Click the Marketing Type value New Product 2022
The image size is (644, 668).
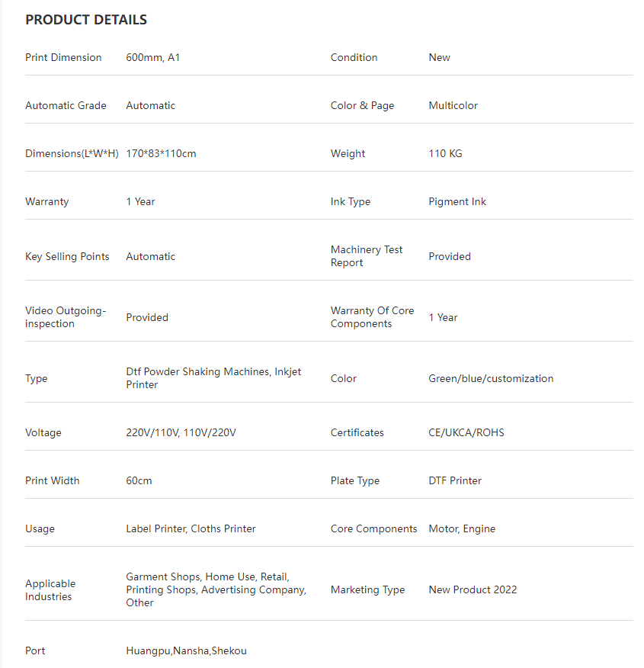(x=473, y=589)
